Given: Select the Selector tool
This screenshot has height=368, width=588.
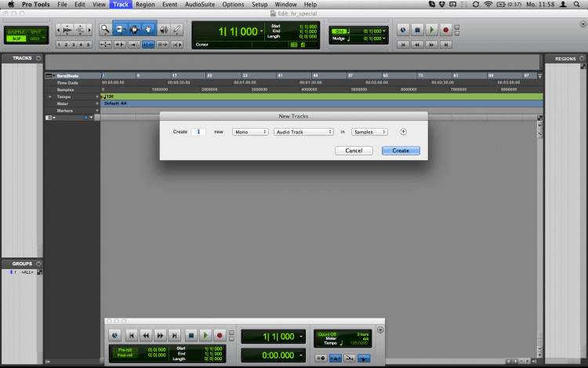Looking at the screenshot, I should [134, 29].
